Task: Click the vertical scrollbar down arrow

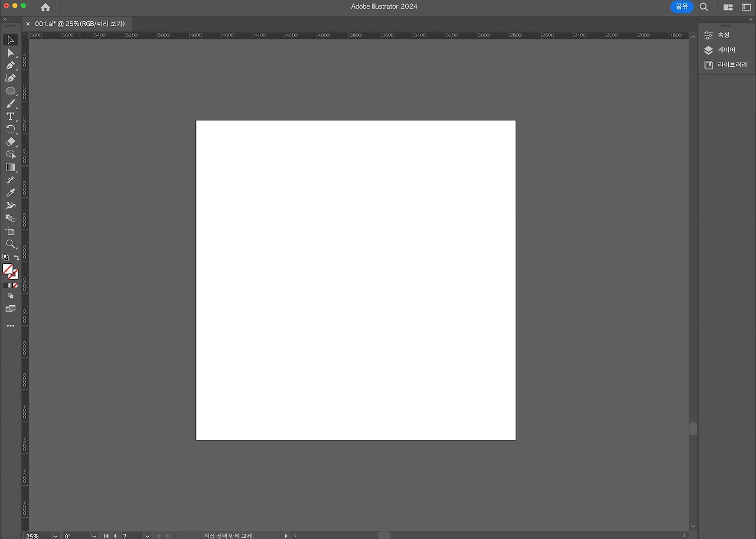Action: click(x=693, y=527)
